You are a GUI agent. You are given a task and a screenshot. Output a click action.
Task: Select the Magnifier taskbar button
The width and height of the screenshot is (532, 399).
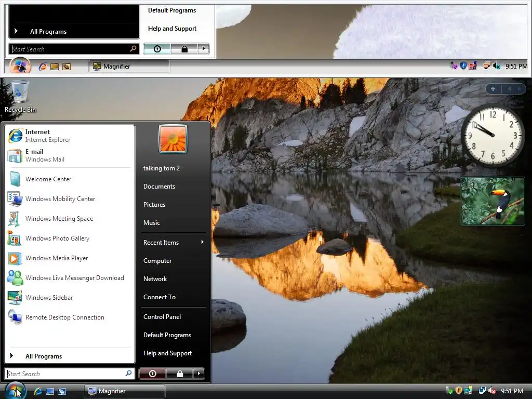125,391
